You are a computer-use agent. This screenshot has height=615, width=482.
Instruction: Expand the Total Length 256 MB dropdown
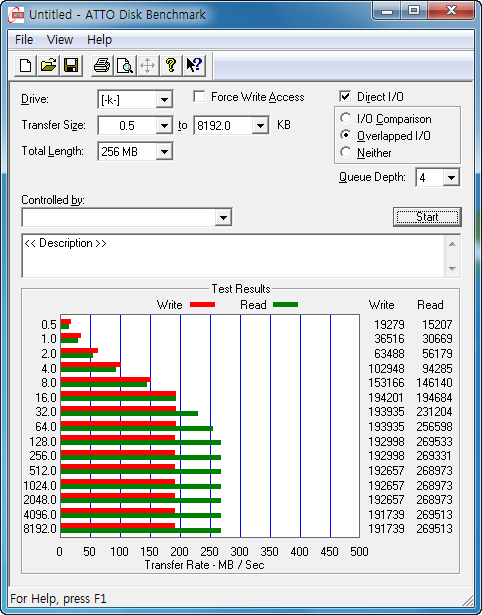164,151
